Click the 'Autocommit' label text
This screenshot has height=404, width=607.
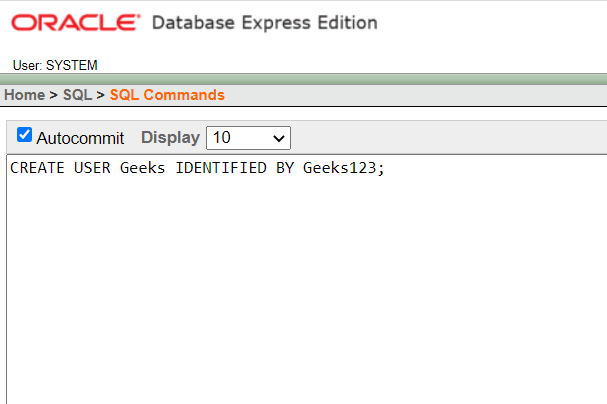click(x=80, y=138)
